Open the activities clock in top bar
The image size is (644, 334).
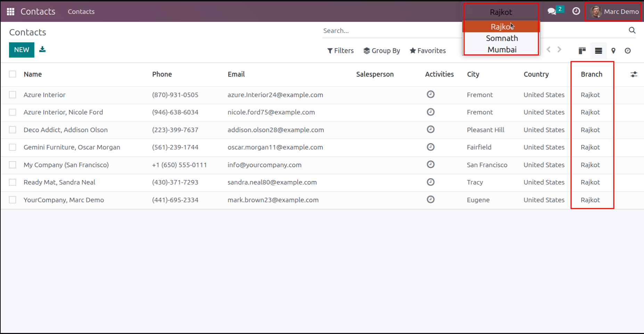pos(576,11)
